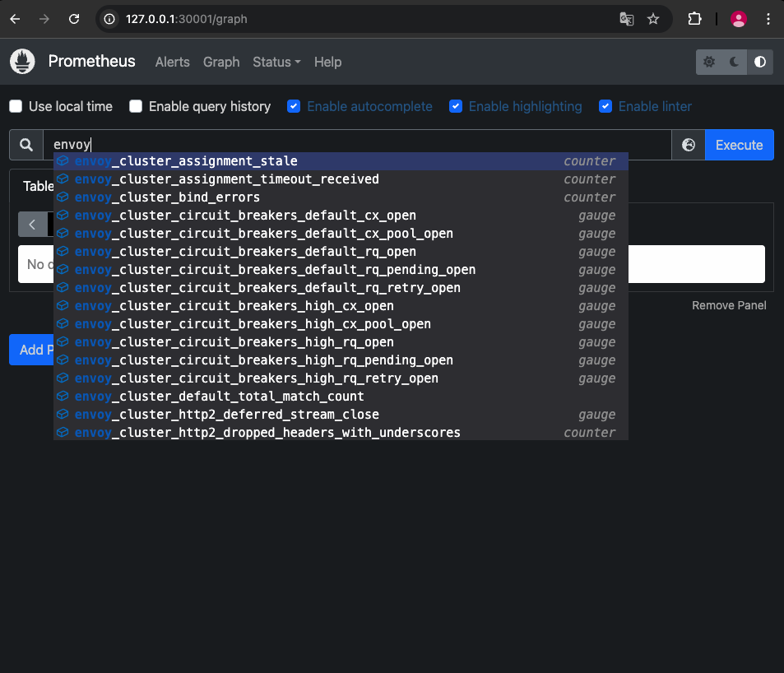Step evaluation time back with left chevron
This screenshot has height=673, width=784.
(32, 225)
